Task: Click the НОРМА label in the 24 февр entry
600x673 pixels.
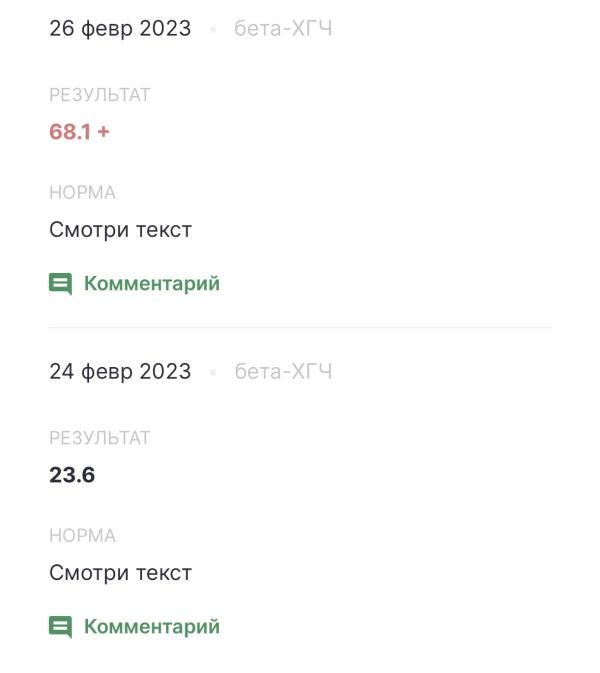Action: [82, 536]
